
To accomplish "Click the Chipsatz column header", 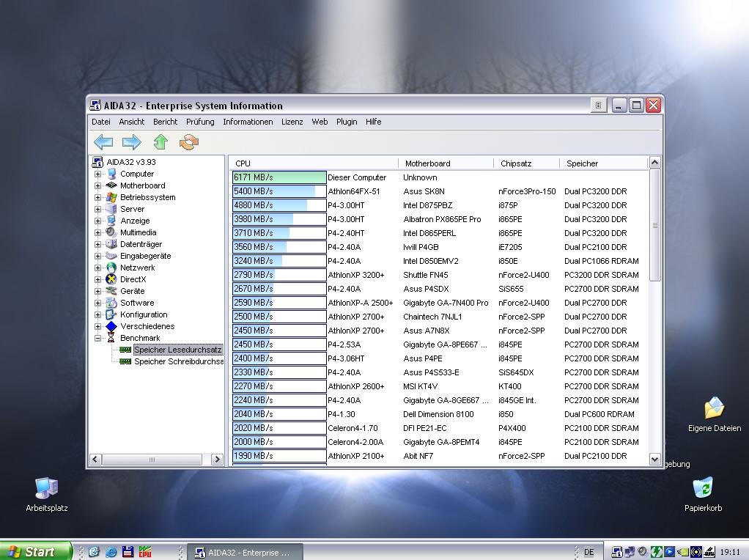I will pos(516,163).
